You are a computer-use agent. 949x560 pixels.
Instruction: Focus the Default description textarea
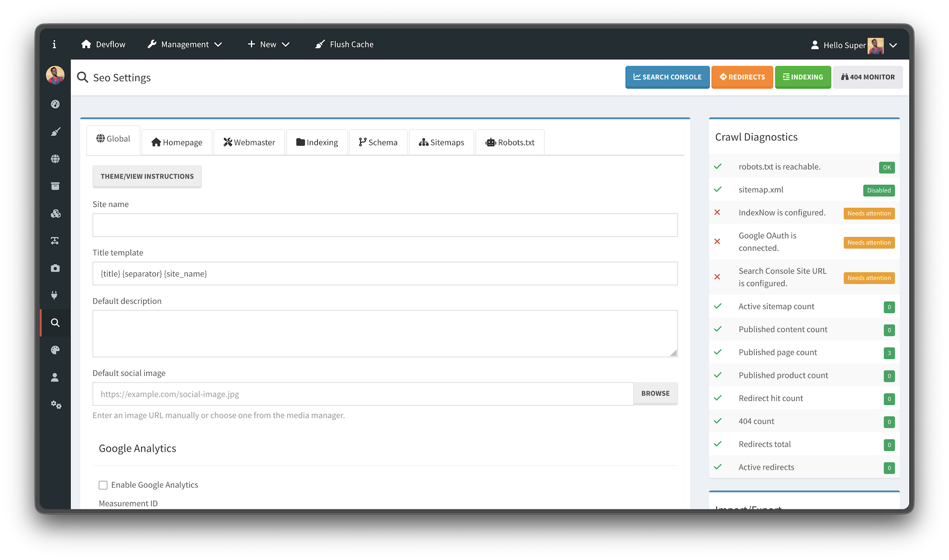pyautogui.click(x=385, y=334)
